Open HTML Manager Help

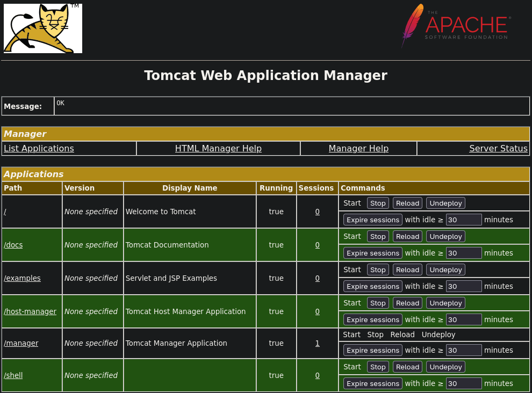pos(218,149)
